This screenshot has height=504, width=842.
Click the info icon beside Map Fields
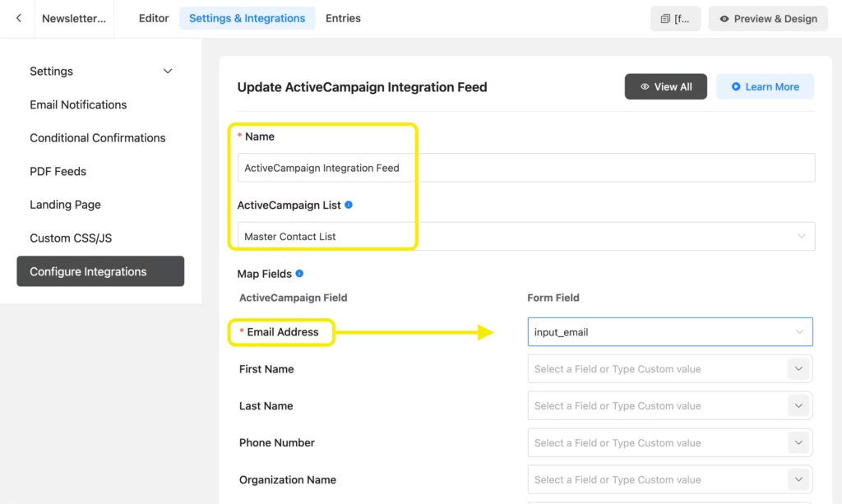click(299, 274)
